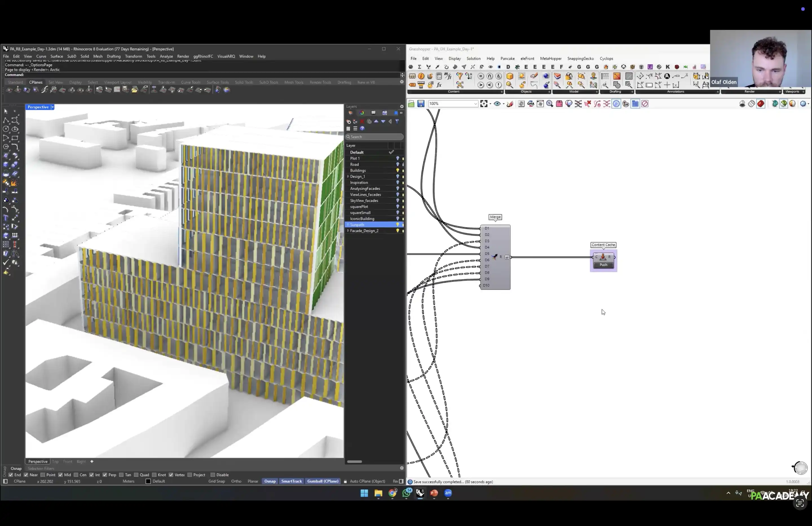This screenshot has width=812, height=526.
Task: Toggle the Mid osnap checkbox
Action: (60, 475)
